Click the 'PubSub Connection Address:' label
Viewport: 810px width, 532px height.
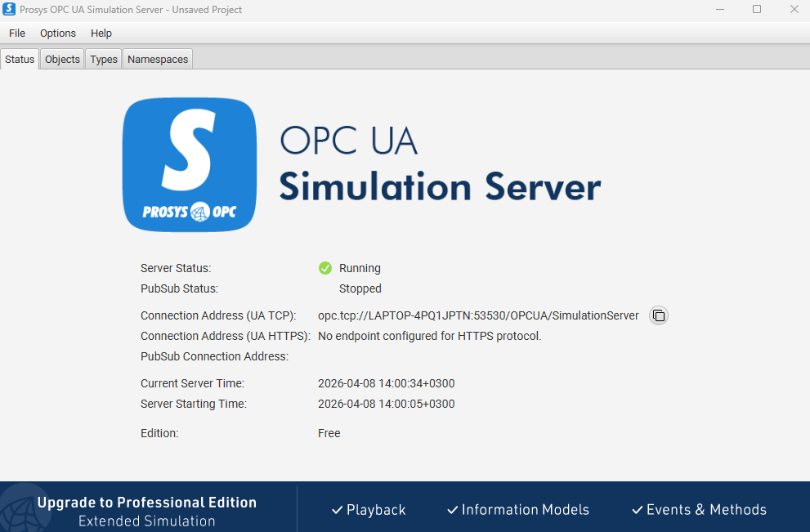pos(214,356)
